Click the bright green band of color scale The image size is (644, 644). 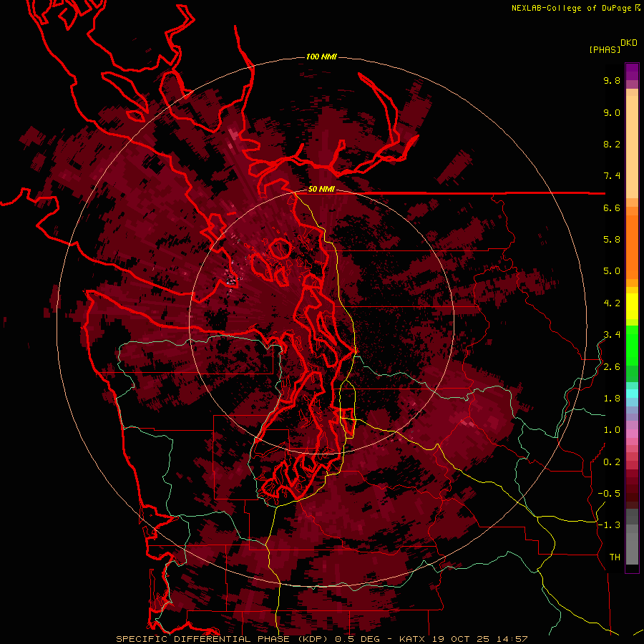(x=632, y=346)
